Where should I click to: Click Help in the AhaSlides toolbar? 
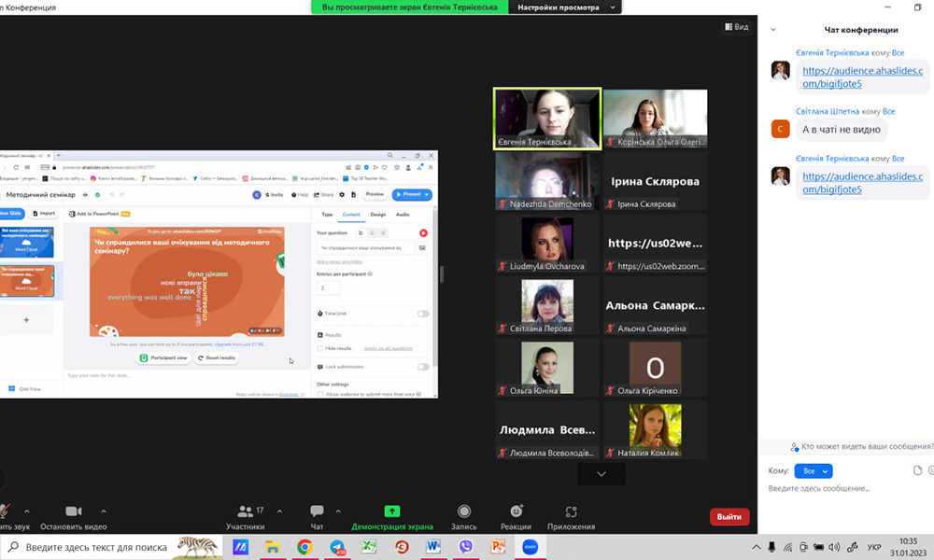point(300,195)
